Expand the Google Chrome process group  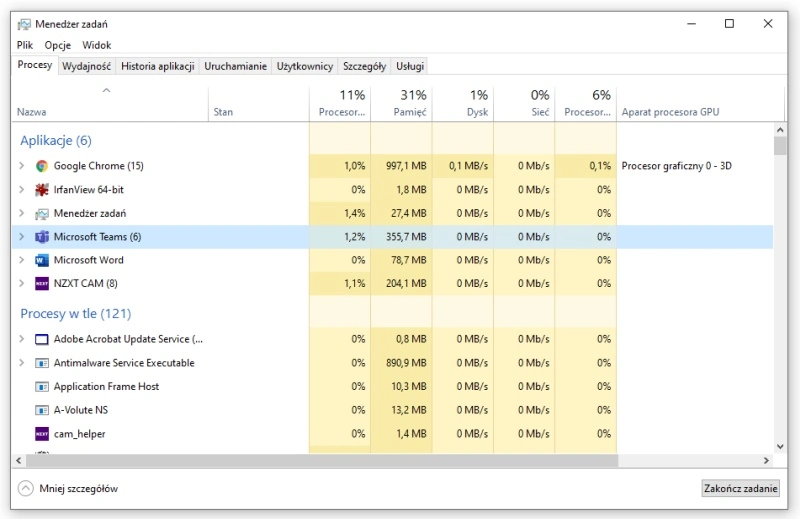(x=21, y=166)
